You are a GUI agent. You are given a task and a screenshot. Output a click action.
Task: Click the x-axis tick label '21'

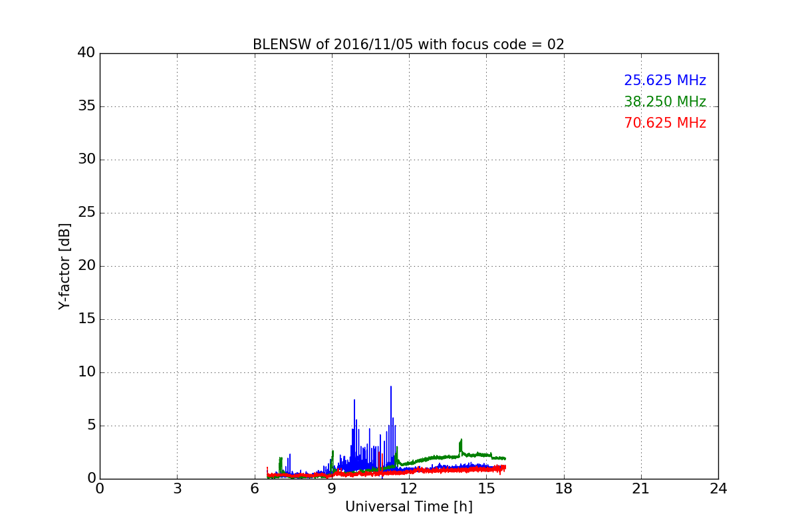pyautogui.click(x=641, y=488)
